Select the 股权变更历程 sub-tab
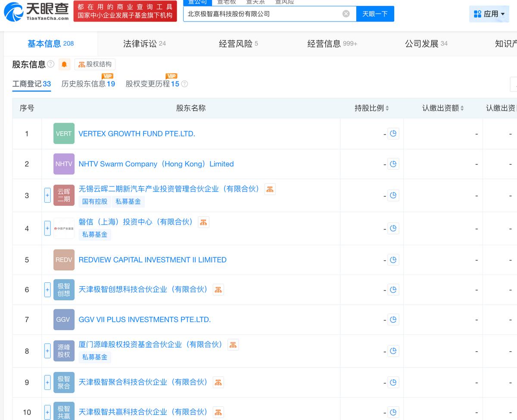The width and height of the screenshot is (517, 420). point(152,84)
